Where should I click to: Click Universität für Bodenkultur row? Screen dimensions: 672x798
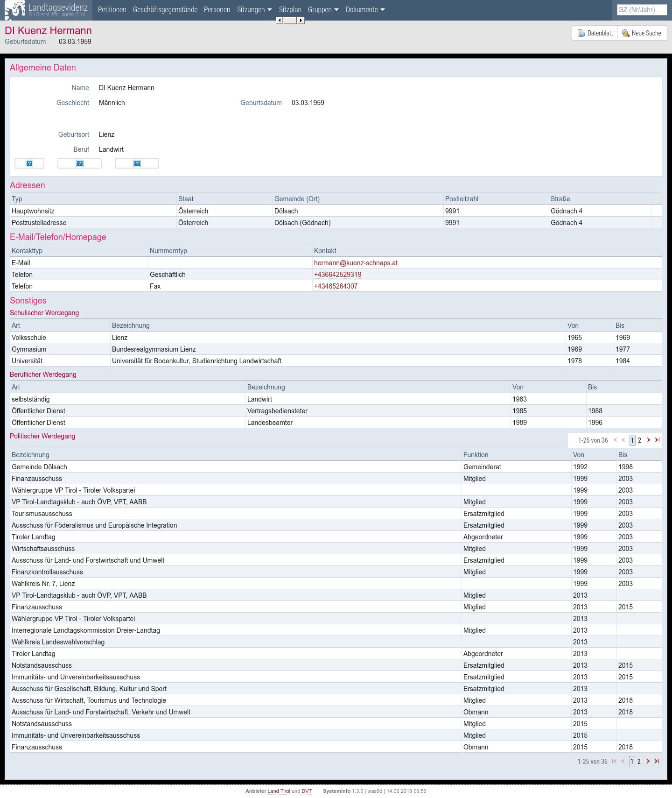[x=336, y=361]
